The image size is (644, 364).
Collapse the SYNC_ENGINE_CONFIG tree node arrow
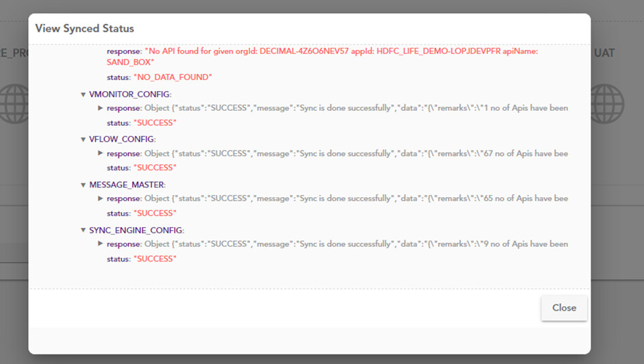tap(84, 231)
